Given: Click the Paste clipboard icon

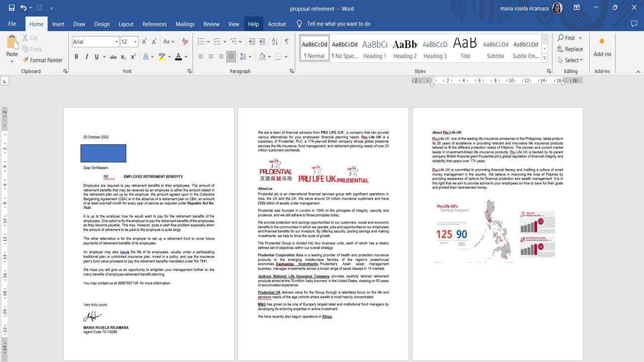Looking at the screenshot, I should point(12,42).
